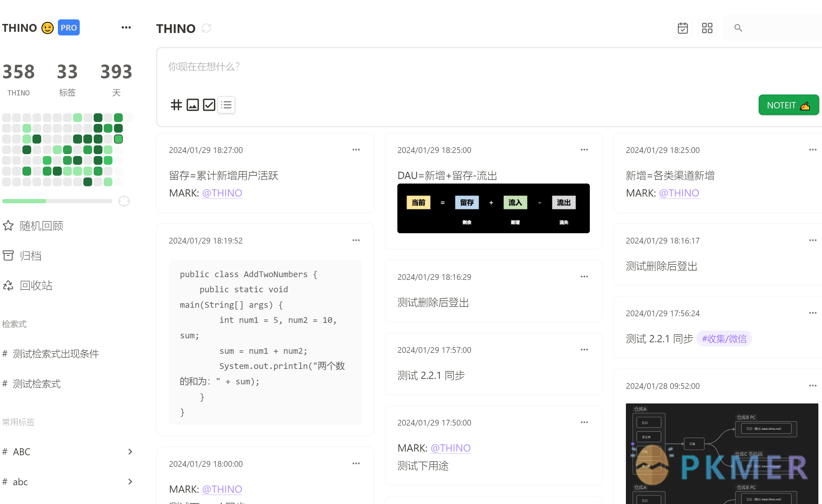This screenshot has height=504, width=822.
Task: Open the DAU formula image thumbnail
Action: coord(493,208)
